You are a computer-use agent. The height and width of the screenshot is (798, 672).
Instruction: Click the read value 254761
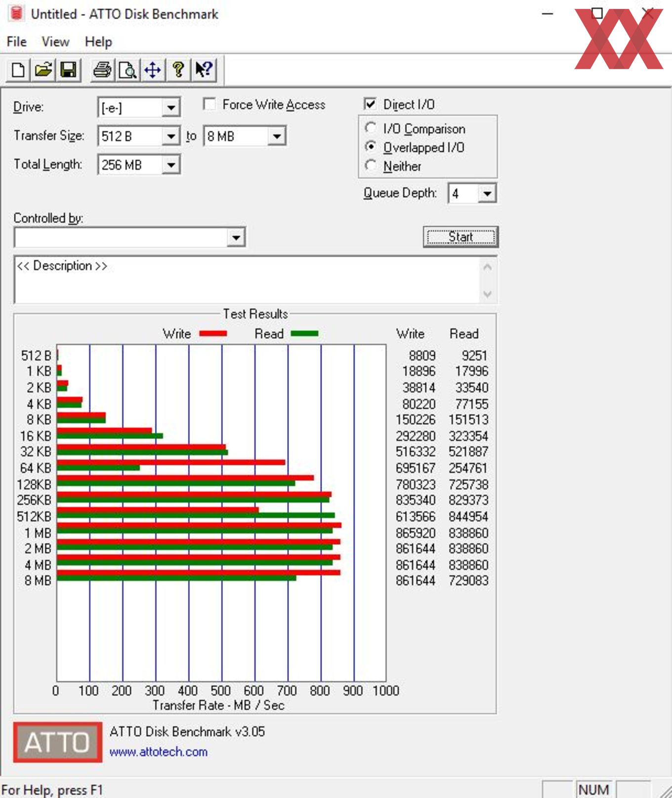[468, 468]
